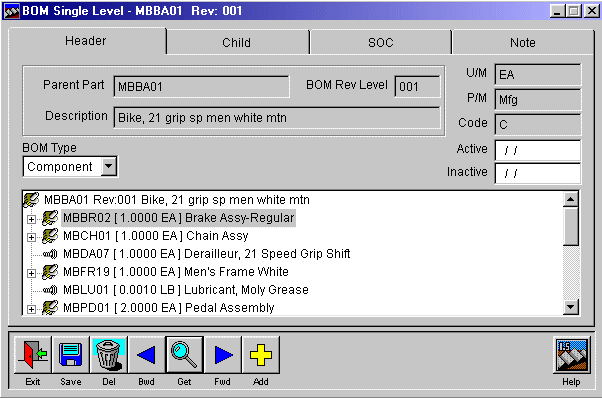Click the Parent Part field MBBA01

pyautogui.click(x=202, y=86)
